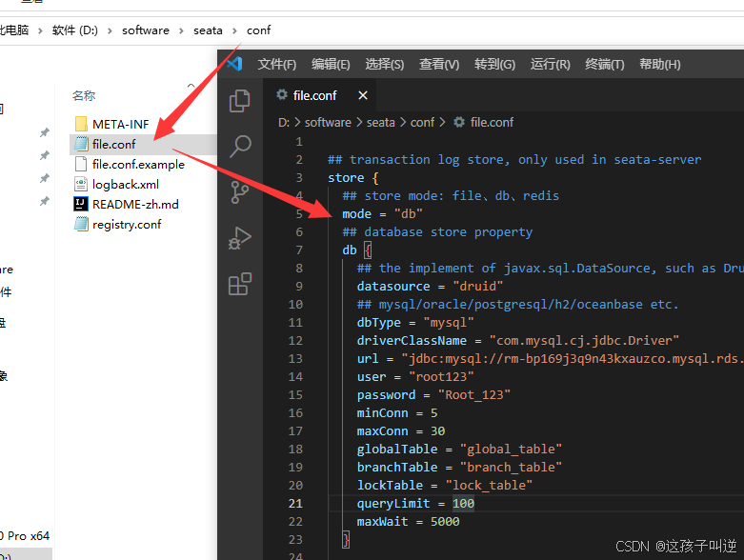Click the gear icon on file.conf tab
Screen dimensions: 744x560
pos(282,95)
